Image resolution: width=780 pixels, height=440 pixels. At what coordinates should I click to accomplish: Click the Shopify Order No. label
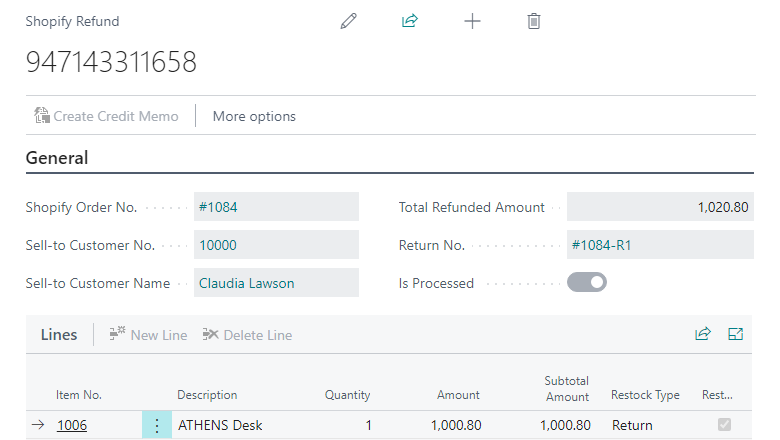click(x=82, y=207)
